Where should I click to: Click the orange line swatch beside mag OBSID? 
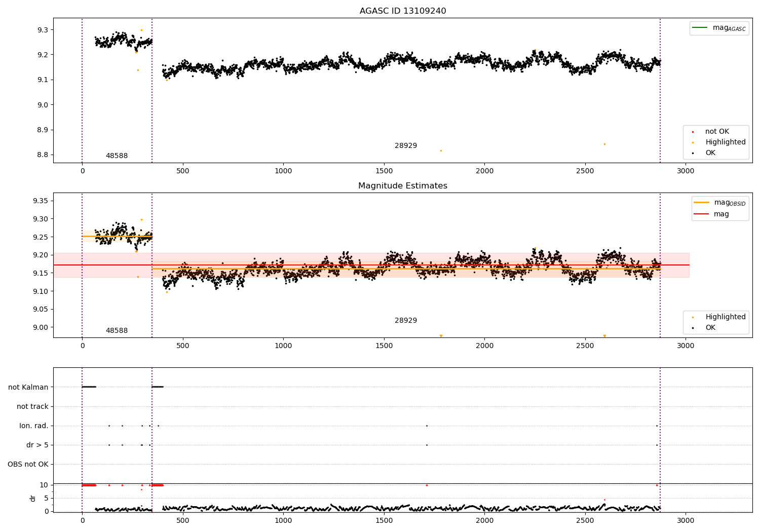[x=701, y=202]
